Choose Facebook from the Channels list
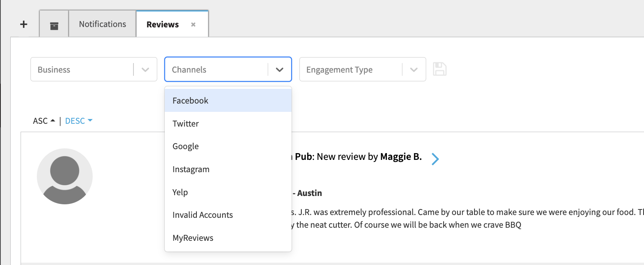This screenshot has height=265, width=644. pyautogui.click(x=228, y=101)
